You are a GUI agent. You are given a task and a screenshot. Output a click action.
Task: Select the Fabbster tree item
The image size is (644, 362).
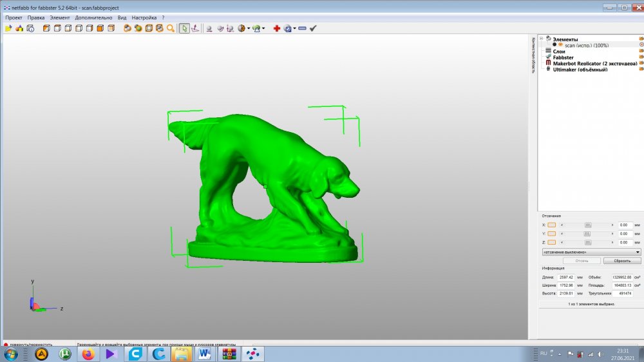(x=563, y=57)
